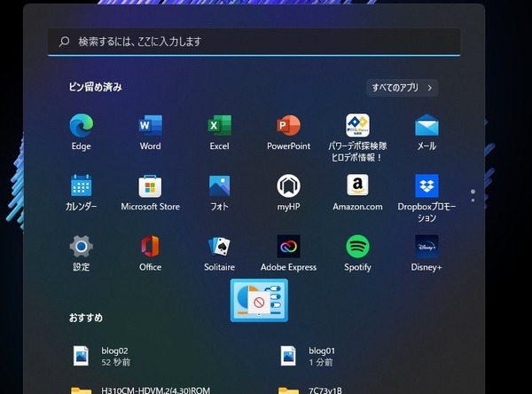Open the 7C73v1B folder

pyautogui.click(x=310, y=390)
